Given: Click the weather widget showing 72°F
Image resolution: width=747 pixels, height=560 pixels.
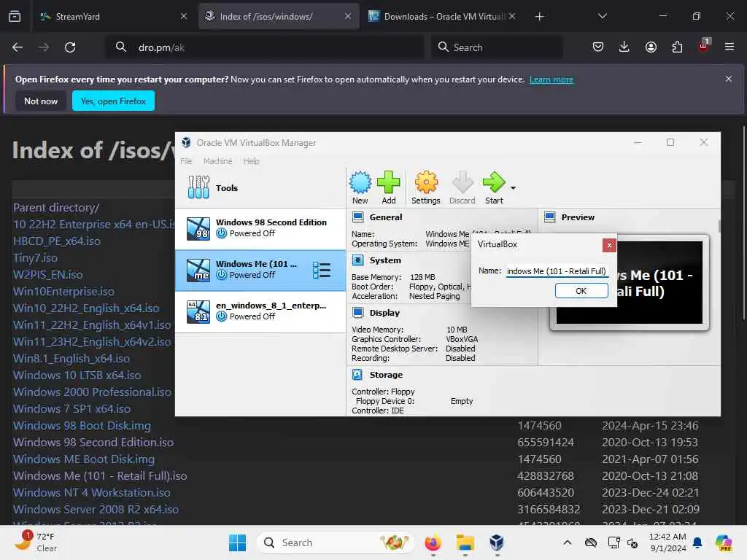Looking at the screenshot, I should [x=36, y=542].
